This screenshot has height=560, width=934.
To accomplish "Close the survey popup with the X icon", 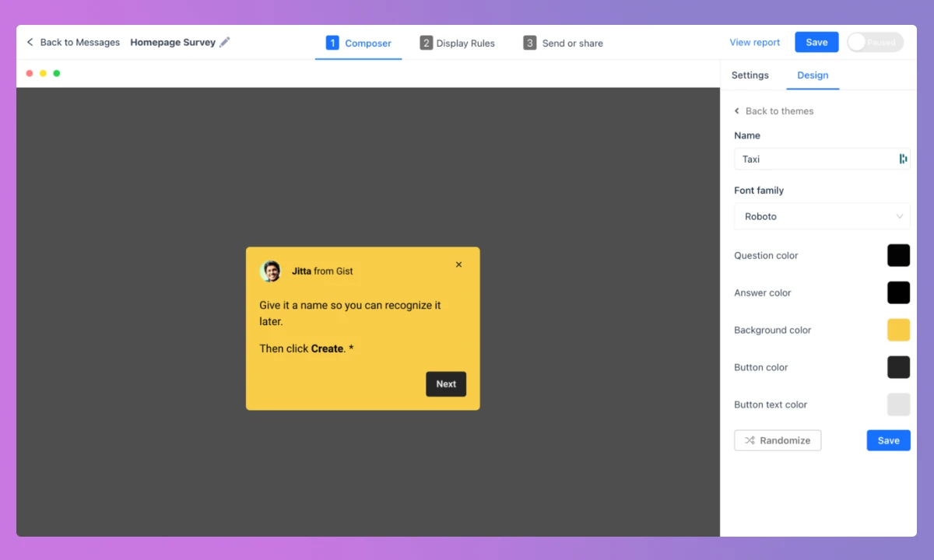I will click(x=458, y=264).
